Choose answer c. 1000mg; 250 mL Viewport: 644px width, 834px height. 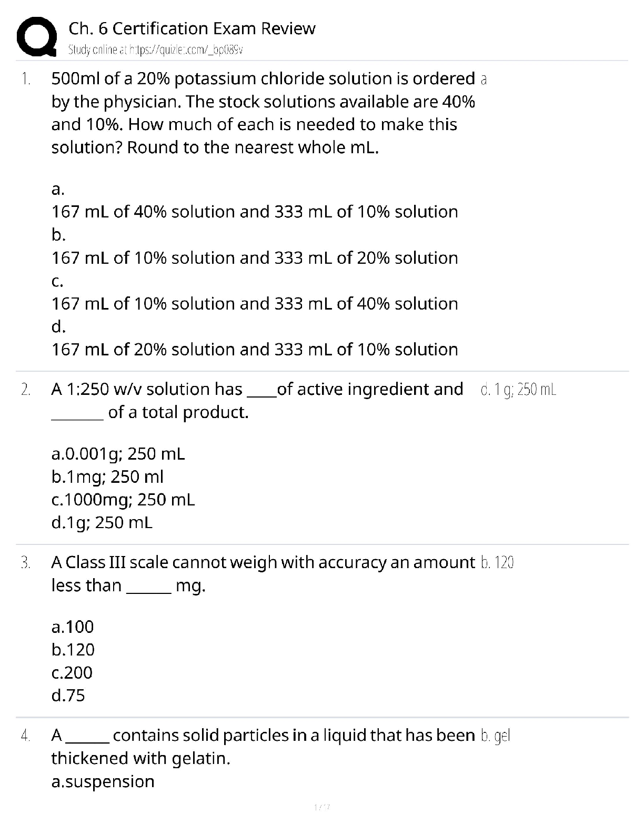pos(123,500)
